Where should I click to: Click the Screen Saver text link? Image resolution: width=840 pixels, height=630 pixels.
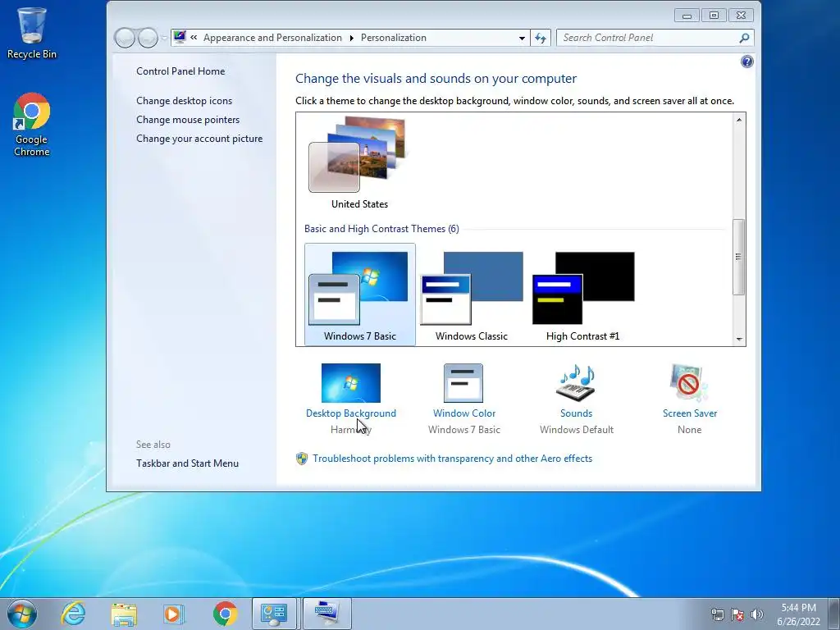(x=690, y=413)
